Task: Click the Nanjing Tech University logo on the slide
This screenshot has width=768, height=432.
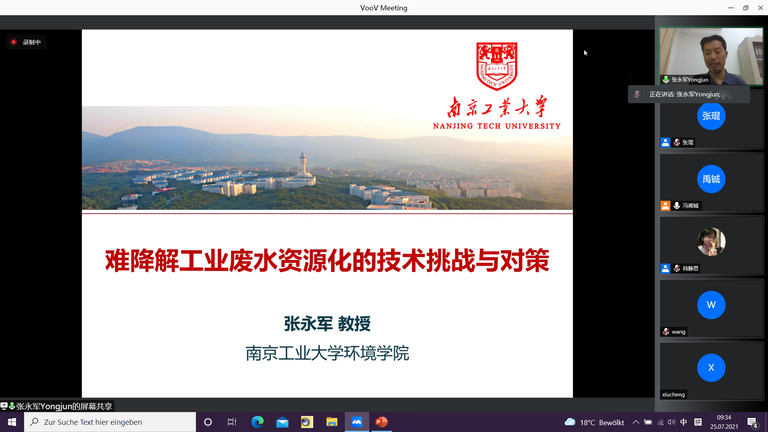Action: pyautogui.click(x=497, y=86)
